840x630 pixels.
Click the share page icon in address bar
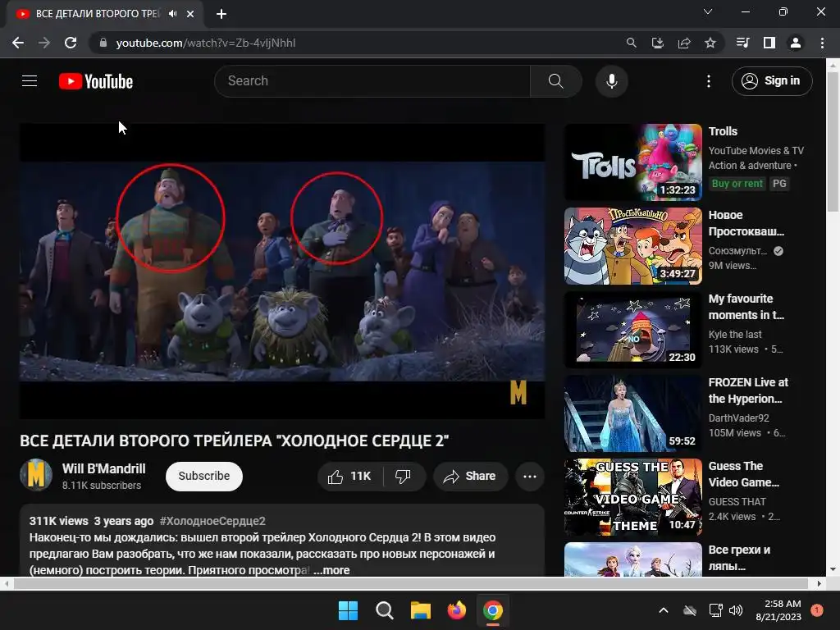(684, 43)
